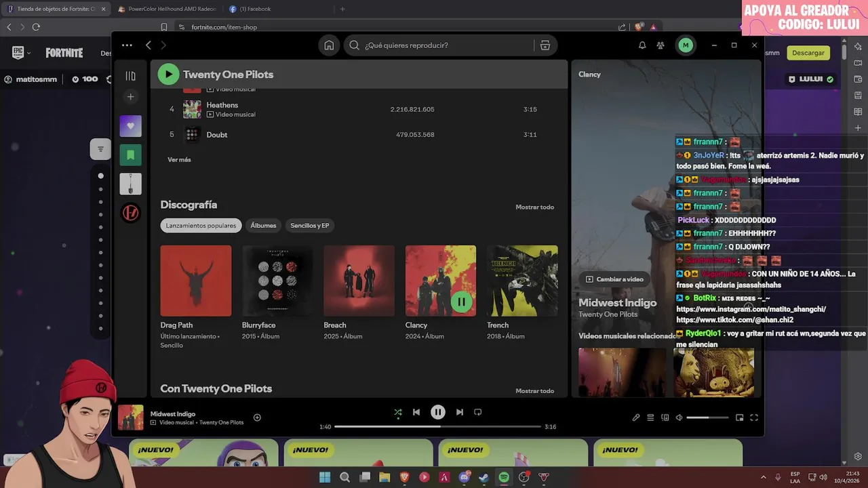Seek on the song progress bar
868x488 pixels.
pyautogui.click(x=438, y=427)
